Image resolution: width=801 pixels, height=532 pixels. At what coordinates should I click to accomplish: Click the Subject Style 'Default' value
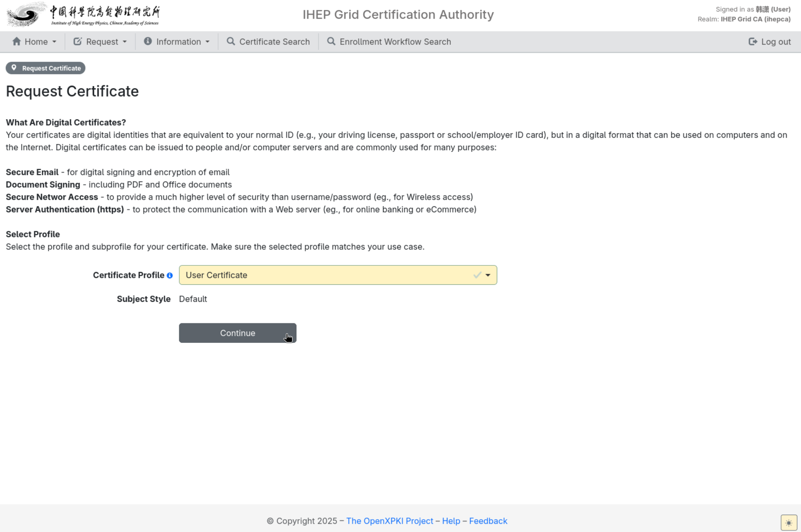click(193, 299)
